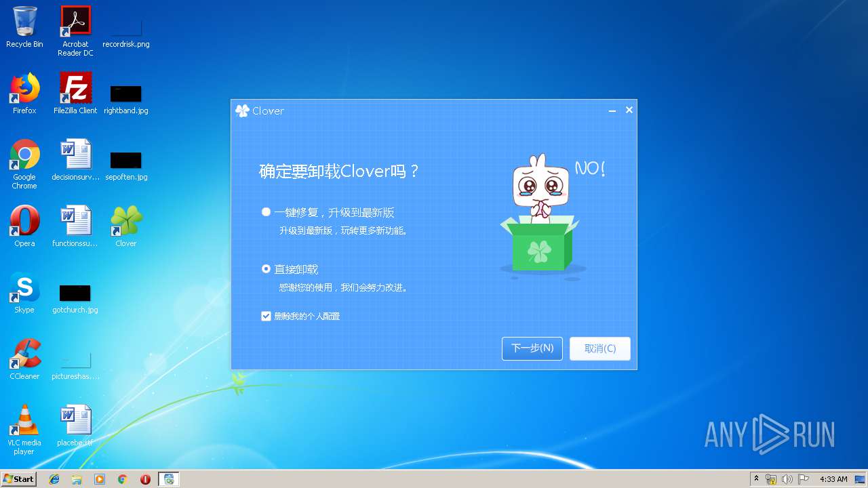Click the Clover logo in dialog title
This screenshot has width=868, height=488.
(x=242, y=110)
